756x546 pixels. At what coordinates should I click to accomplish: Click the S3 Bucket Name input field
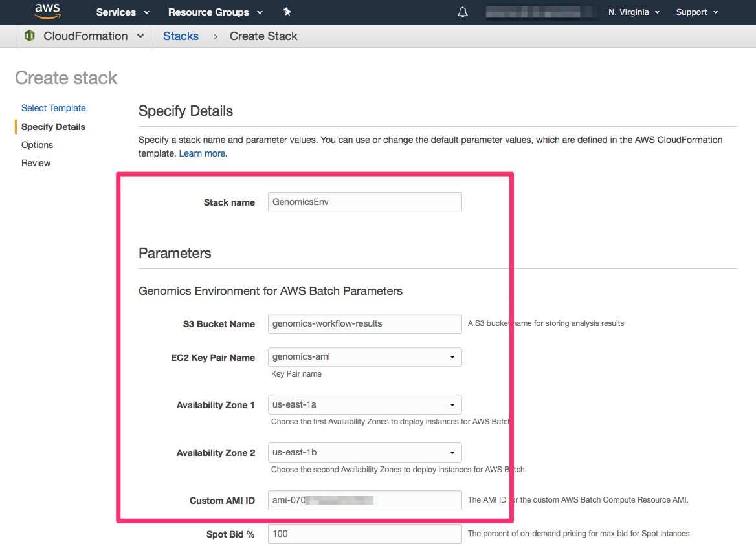coord(365,324)
